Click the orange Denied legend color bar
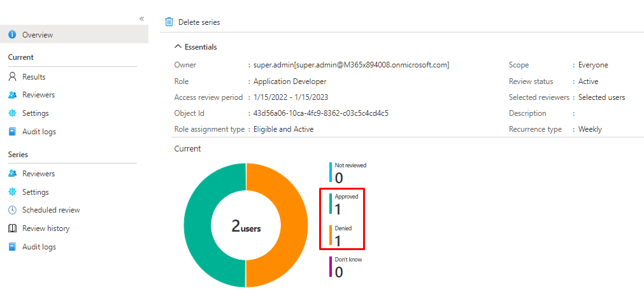Viewport: 644px width, 294px height. pyautogui.click(x=331, y=235)
